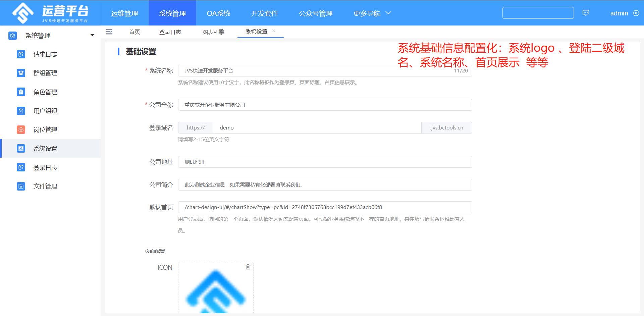Screen dimensions: 644x316
Task: Switch to the 图表引擎 tab
Action: coord(213,32)
